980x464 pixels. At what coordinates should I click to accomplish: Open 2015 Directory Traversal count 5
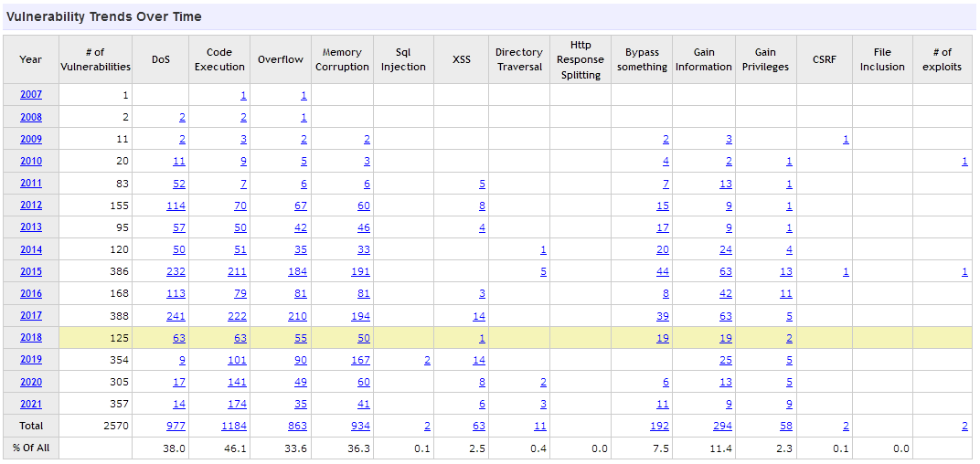pyautogui.click(x=543, y=272)
